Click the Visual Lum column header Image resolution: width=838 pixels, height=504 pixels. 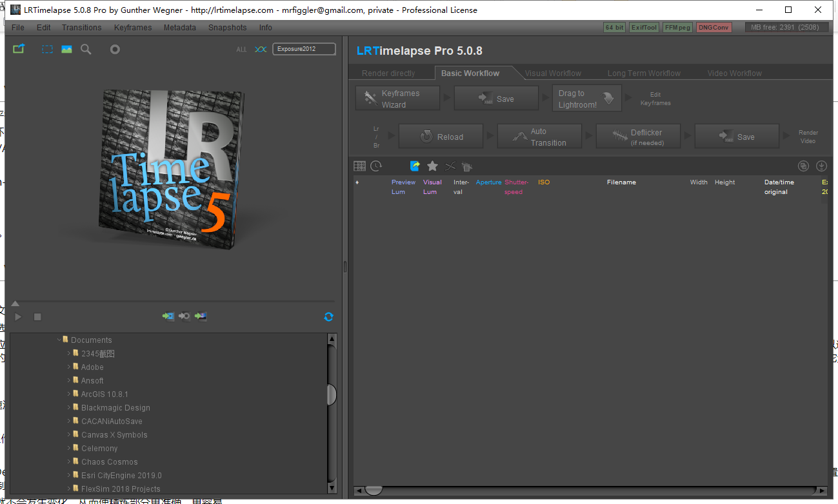click(432, 187)
